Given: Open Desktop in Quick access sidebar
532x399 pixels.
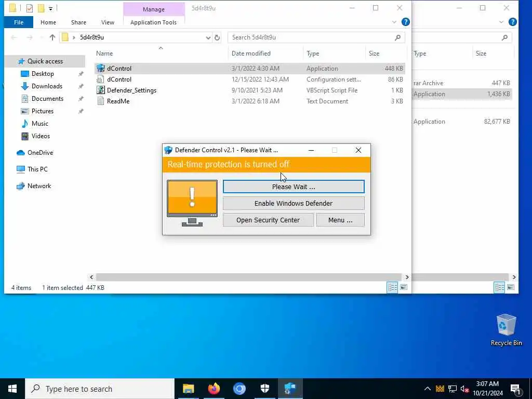Looking at the screenshot, I should point(43,74).
